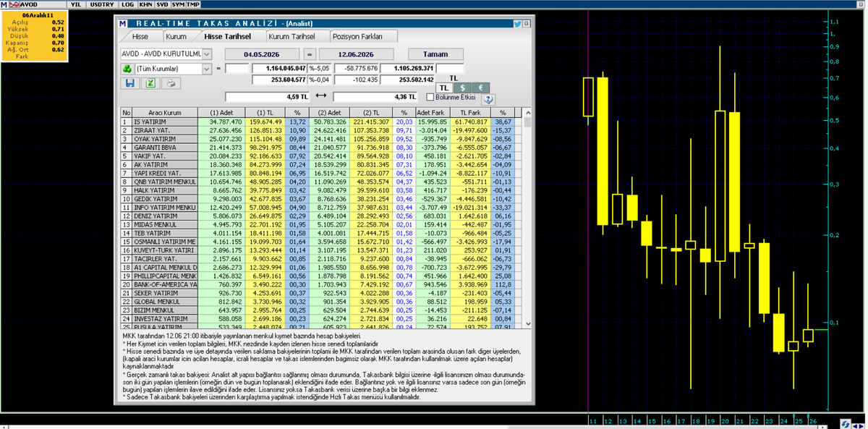
Task: Click the empty input field after equals sign
Action: (x=236, y=69)
